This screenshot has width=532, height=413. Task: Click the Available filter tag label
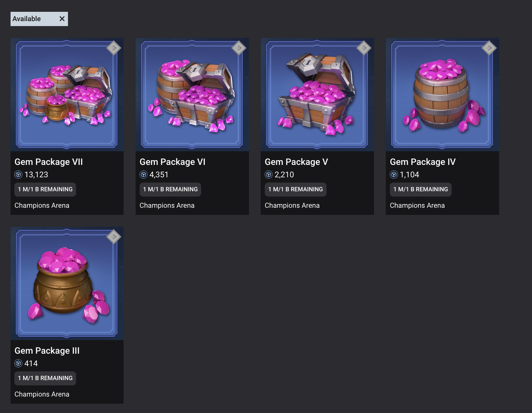pyautogui.click(x=27, y=19)
